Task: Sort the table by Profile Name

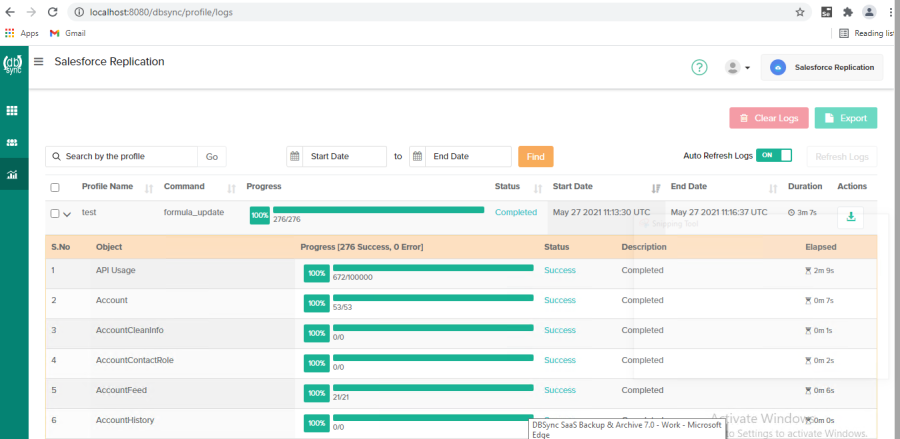Action: click(149, 187)
